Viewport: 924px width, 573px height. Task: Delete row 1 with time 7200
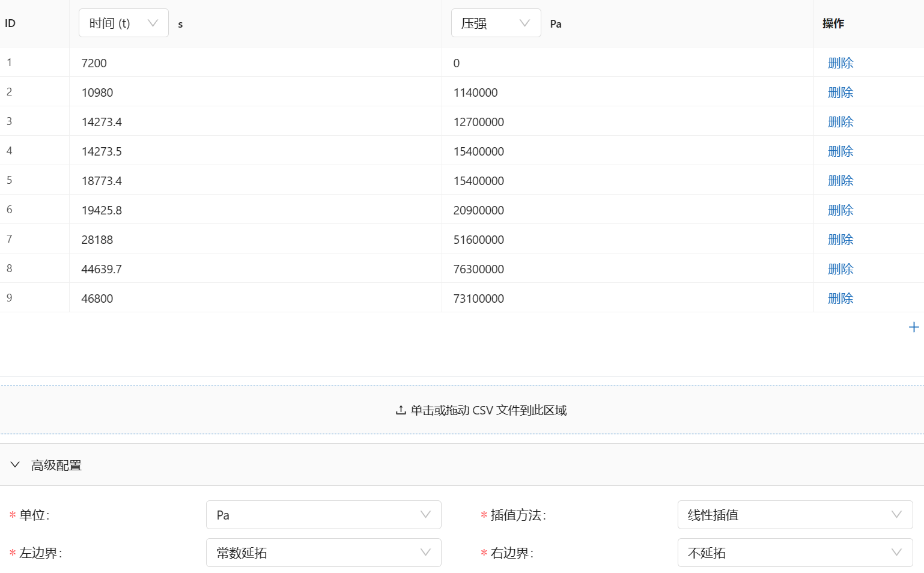pos(840,63)
